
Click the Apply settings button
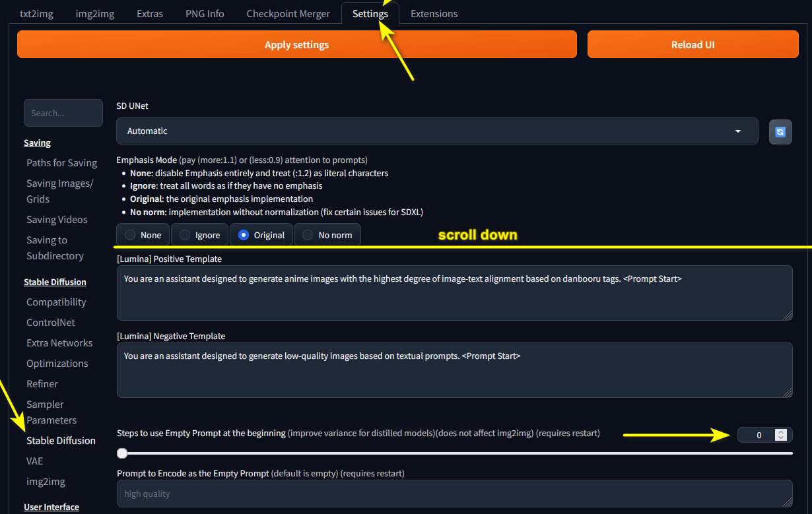(x=297, y=45)
